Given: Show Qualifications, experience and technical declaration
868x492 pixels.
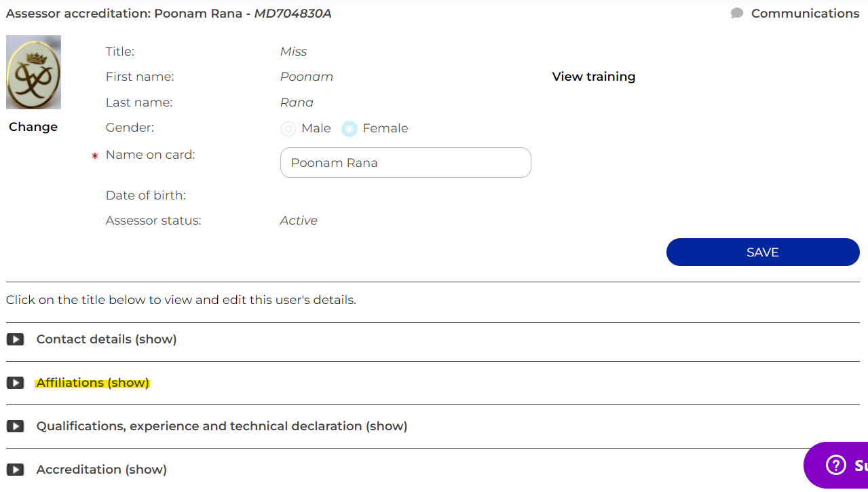Looking at the screenshot, I should pyautogui.click(x=222, y=426).
